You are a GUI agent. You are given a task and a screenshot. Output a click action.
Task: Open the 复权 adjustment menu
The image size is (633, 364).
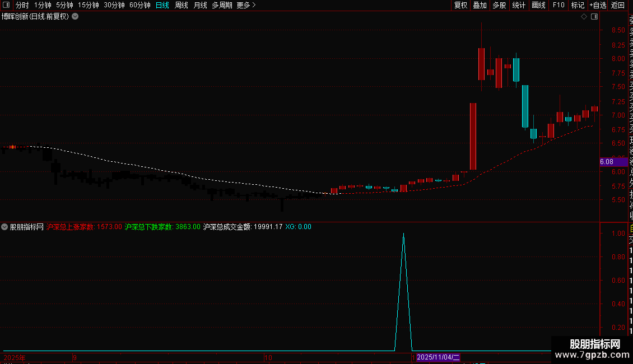tap(460, 5)
